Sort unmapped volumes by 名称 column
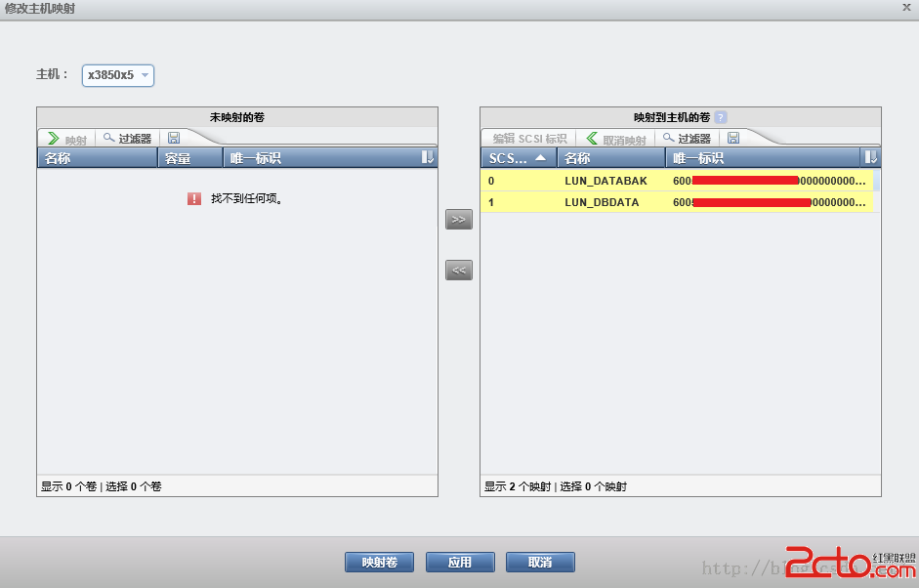Screen dimensions: 919x588 click(x=98, y=158)
